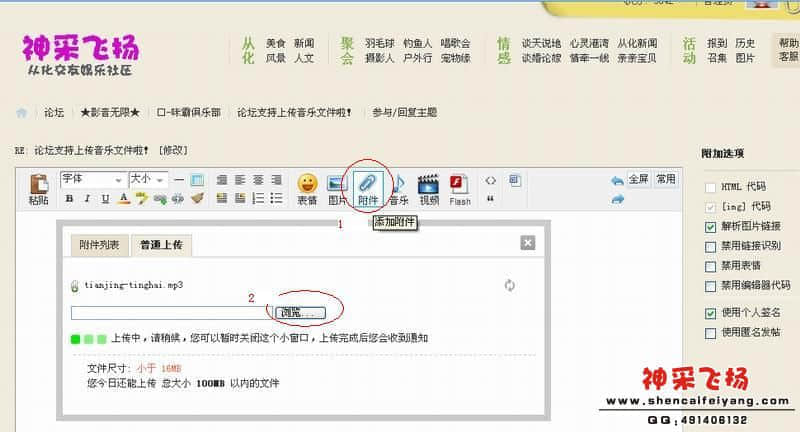
Task: Insert a table from the toolbar
Action: [x=197, y=180]
